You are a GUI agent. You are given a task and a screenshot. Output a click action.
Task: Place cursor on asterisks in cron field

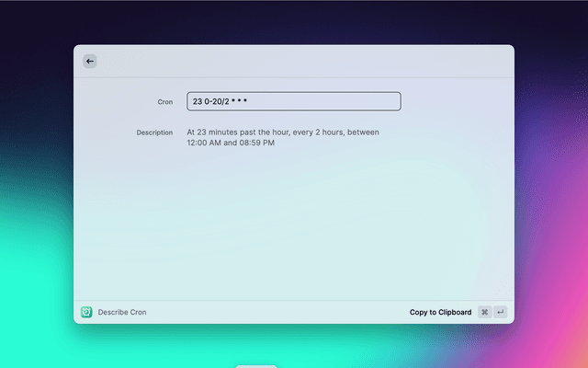(240, 101)
